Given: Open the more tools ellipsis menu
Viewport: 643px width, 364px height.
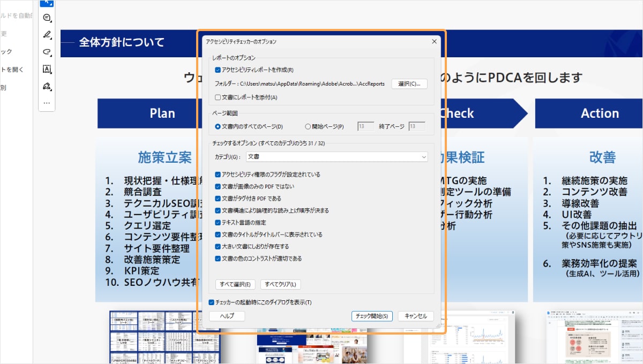Looking at the screenshot, I should (x=47, y=103).
